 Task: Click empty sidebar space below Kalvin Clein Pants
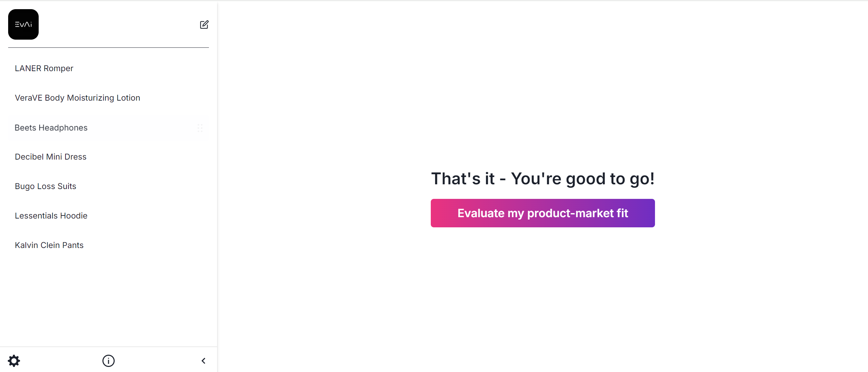click(109, 298)
